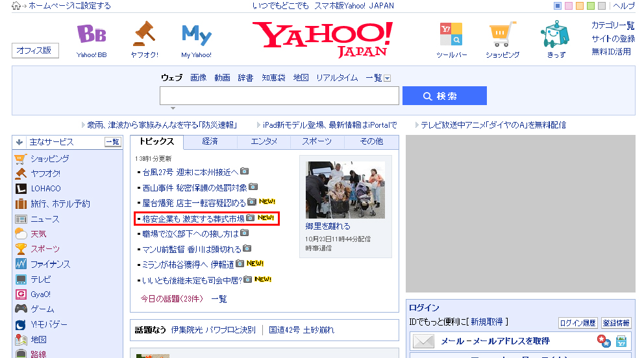Image resolution: width=644 pixels, height=358 pixels.
Task: Click the travel suitcase icon in sidebar
Action: (21, 204)
